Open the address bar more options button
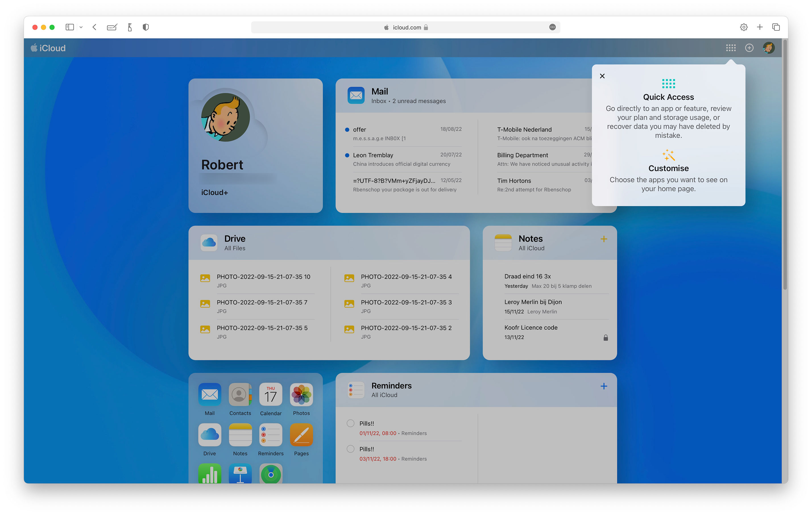The width and height of the screenshot is (812, 515). click(552, 27)
